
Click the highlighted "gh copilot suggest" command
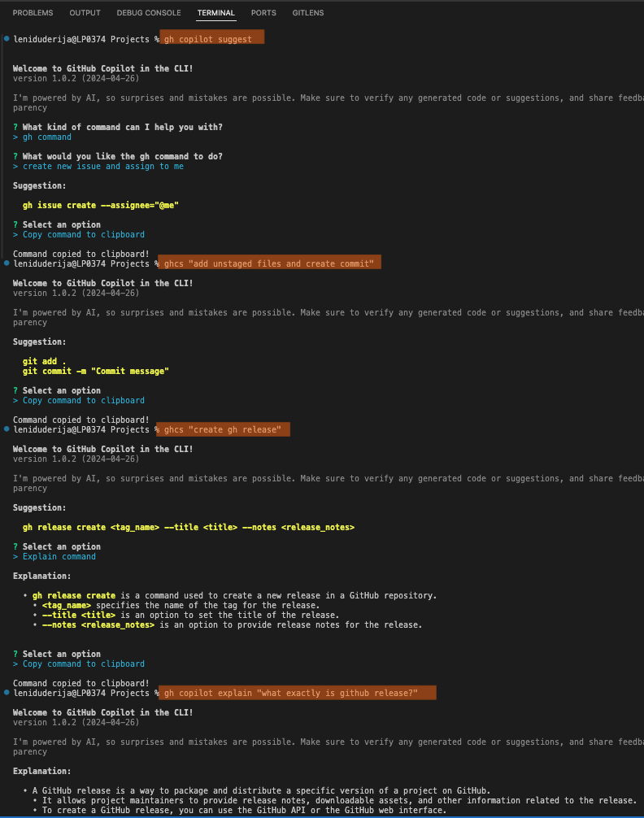tap(211, 37)
